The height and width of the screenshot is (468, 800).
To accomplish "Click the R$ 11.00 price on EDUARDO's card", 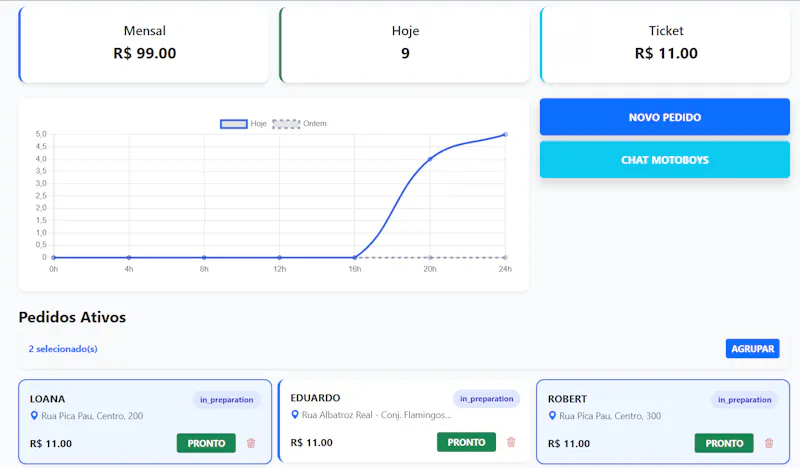I will tap(311, 442).
